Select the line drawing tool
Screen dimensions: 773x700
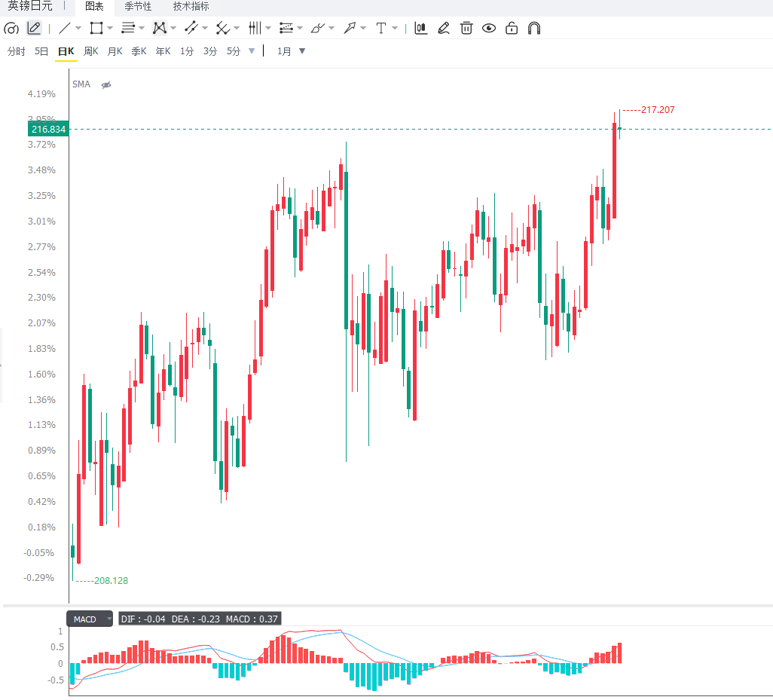(x=65, y=28)
